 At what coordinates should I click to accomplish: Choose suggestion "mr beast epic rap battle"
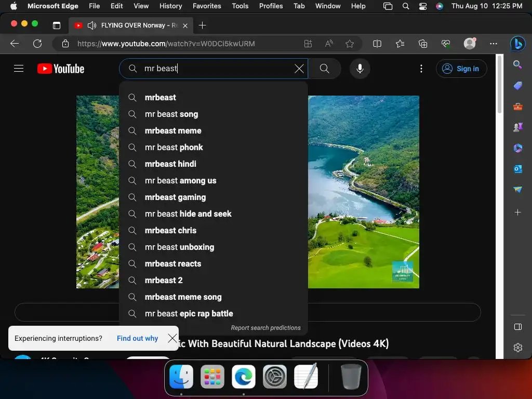214,313
